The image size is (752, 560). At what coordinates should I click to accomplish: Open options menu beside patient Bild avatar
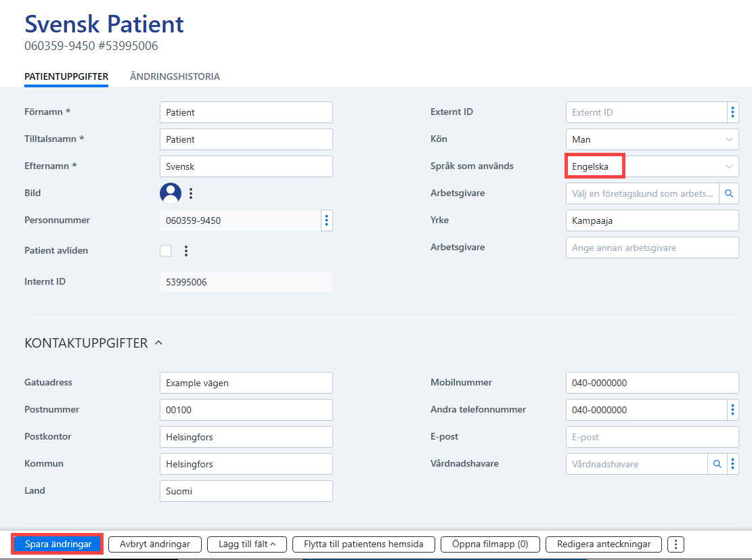point(191,193)
